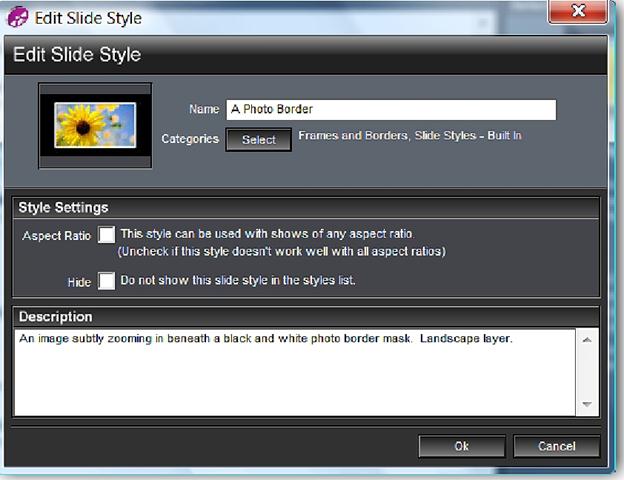Open the Categories Select button
Viewport: 624px width, 480px height.
click(259, 140)
